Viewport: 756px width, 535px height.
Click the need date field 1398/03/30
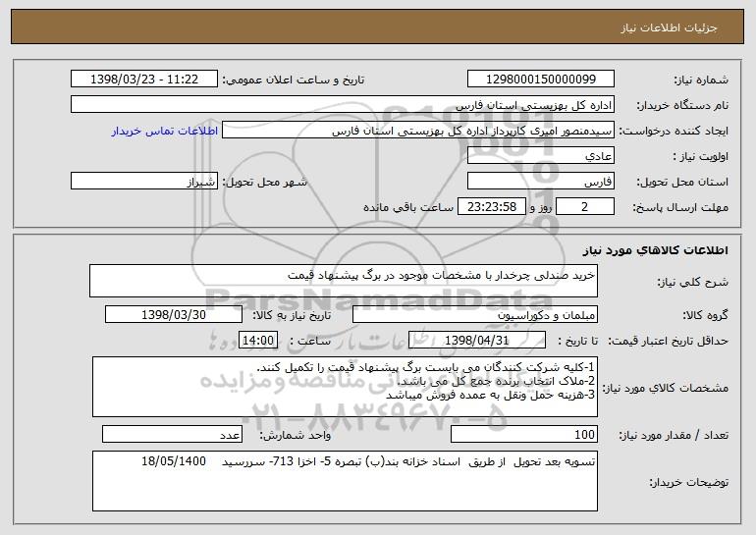click(174, 315)
